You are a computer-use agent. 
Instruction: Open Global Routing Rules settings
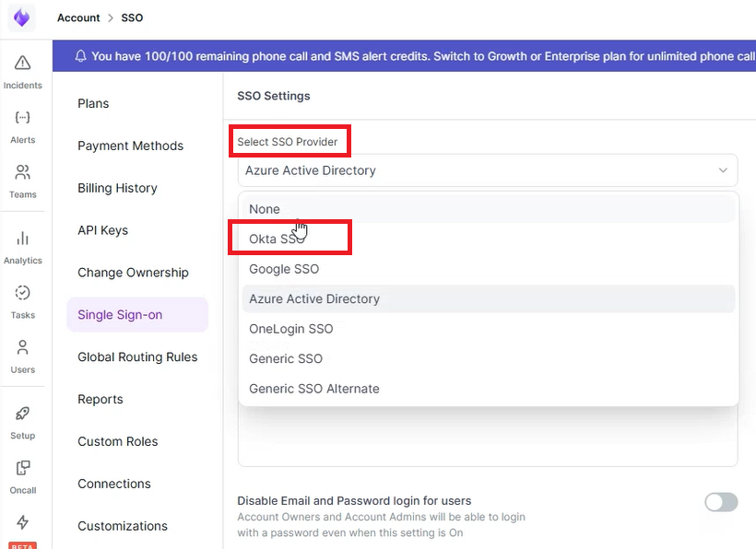137,356
